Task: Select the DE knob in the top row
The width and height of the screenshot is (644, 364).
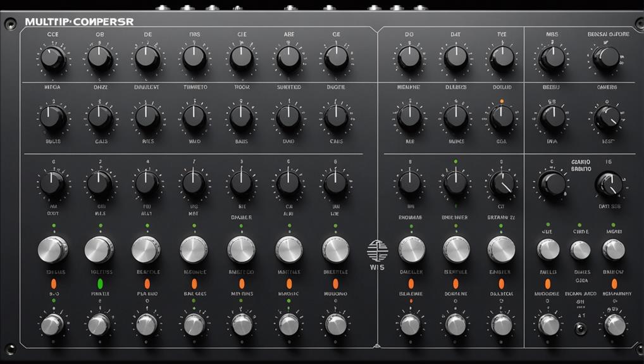Action: 147,58
